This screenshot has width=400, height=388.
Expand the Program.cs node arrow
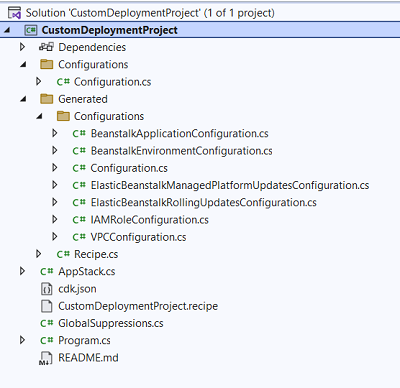22,340
